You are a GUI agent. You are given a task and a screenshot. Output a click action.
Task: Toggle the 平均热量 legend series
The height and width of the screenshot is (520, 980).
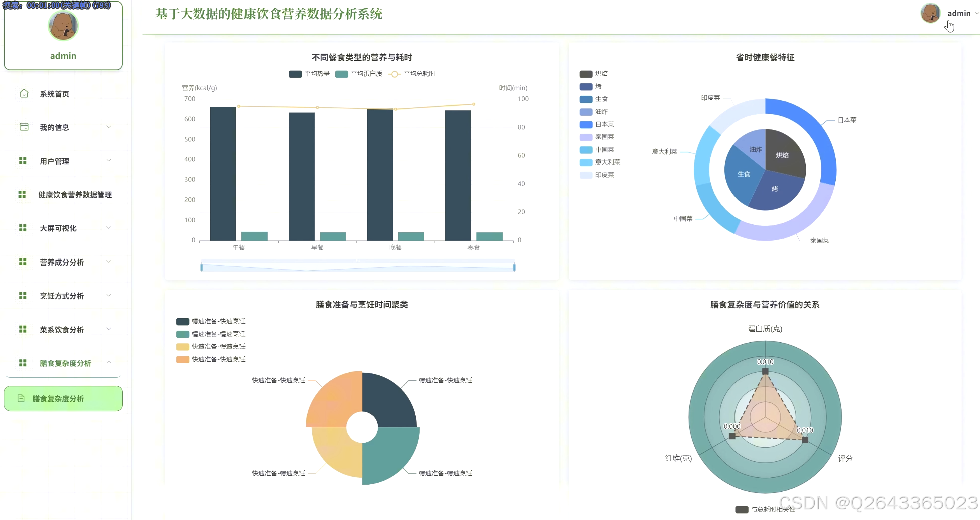pyautogui.click(x=309, y=74)
